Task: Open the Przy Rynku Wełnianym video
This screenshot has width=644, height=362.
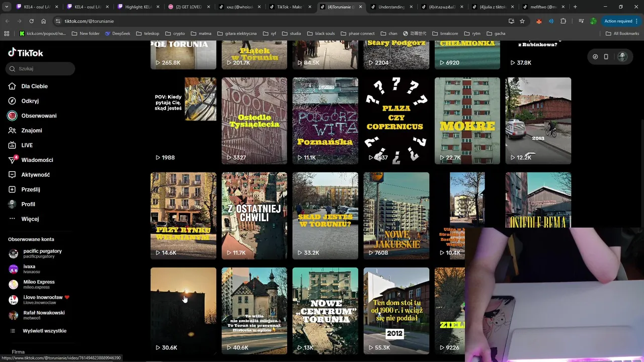Action: (183, 216)
